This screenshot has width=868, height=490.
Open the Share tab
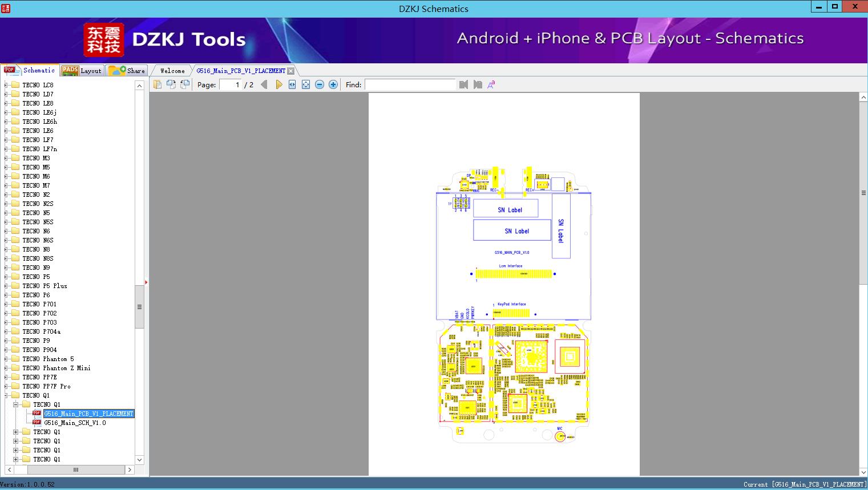[127, 71]
